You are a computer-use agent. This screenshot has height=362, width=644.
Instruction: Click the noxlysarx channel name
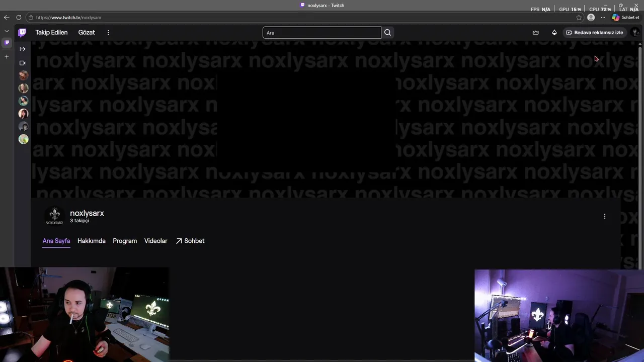[x=87, y=213]
